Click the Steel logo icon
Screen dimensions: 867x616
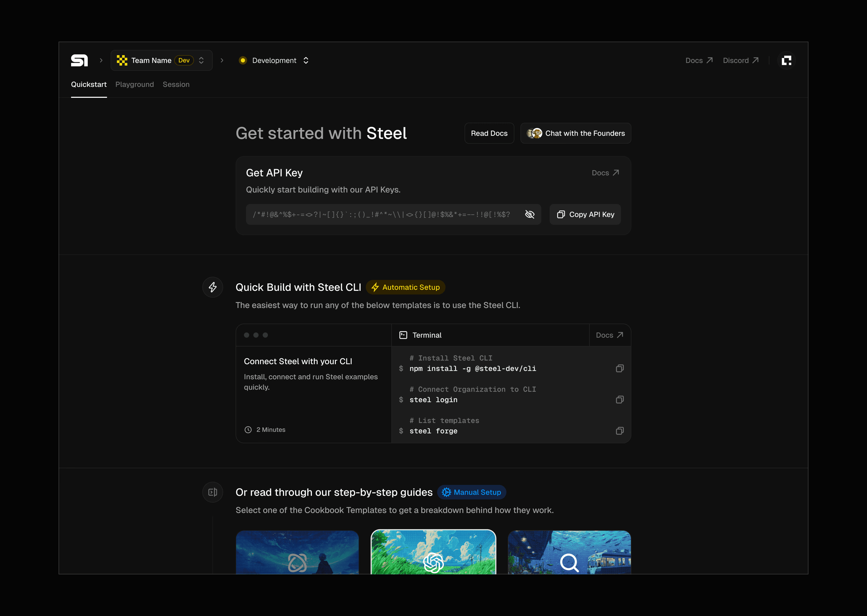pos(79,60)
